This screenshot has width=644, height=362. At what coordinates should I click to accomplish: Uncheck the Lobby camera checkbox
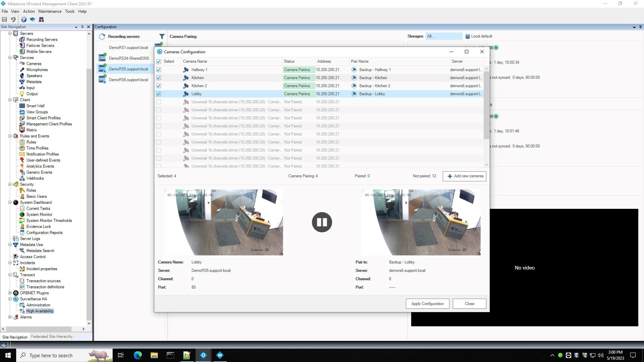coord(159,94)
